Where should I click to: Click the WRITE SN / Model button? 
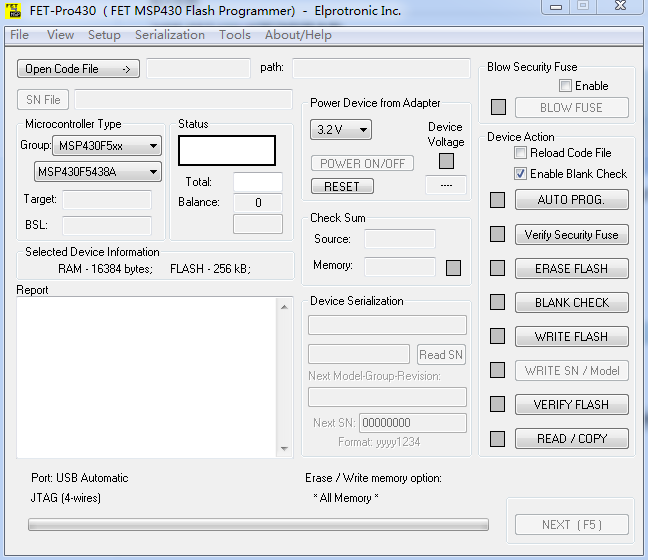[572, 370]
